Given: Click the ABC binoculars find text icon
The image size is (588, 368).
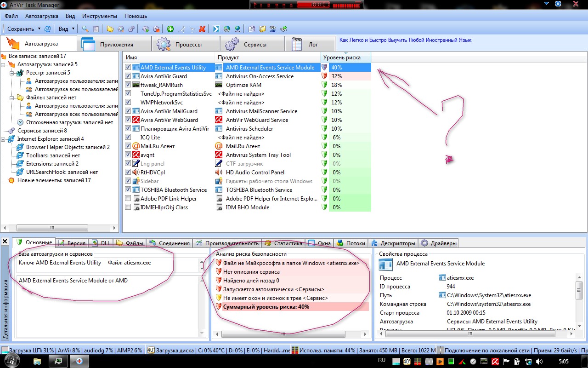Looking at the screenshot, I should point(273,29).
